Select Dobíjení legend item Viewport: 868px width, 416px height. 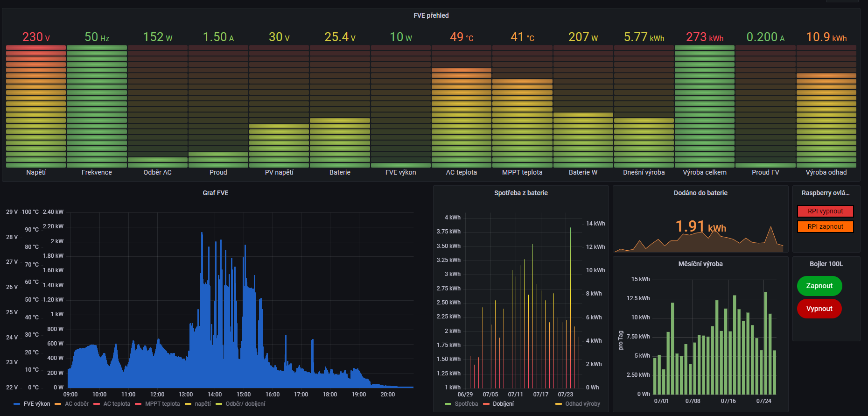[x=503, y=404]
